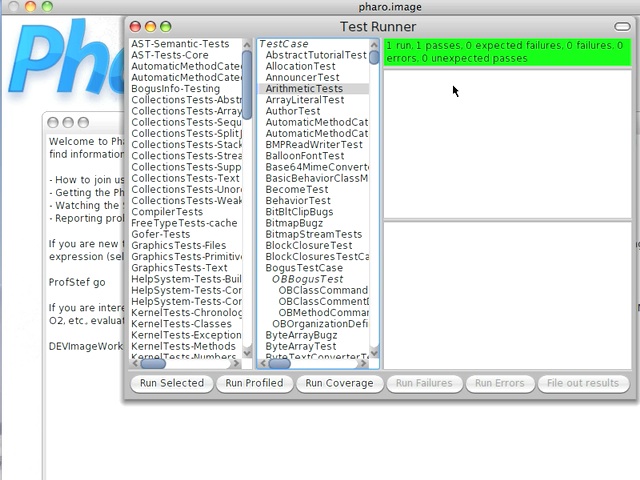Select CompilerTests package
The height and width of the screenshot is (480, 640).
coord(167,212)
